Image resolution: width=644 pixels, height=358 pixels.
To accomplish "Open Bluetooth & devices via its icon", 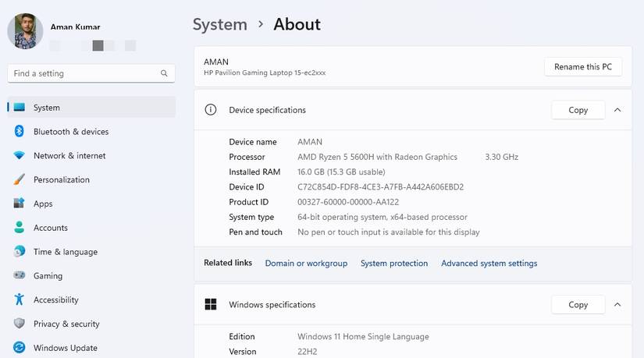I will pyautogui.click(x=20, y=132).
